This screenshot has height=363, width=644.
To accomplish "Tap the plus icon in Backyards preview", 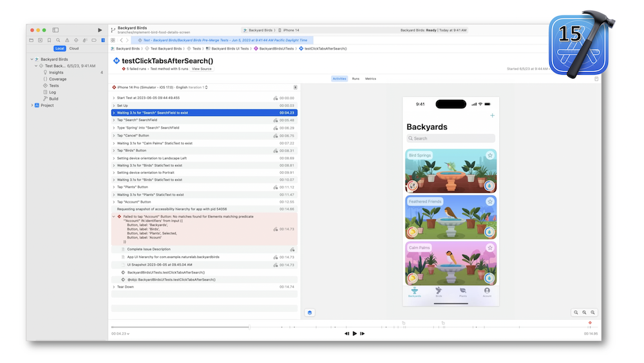I will [x=492, y=116].
